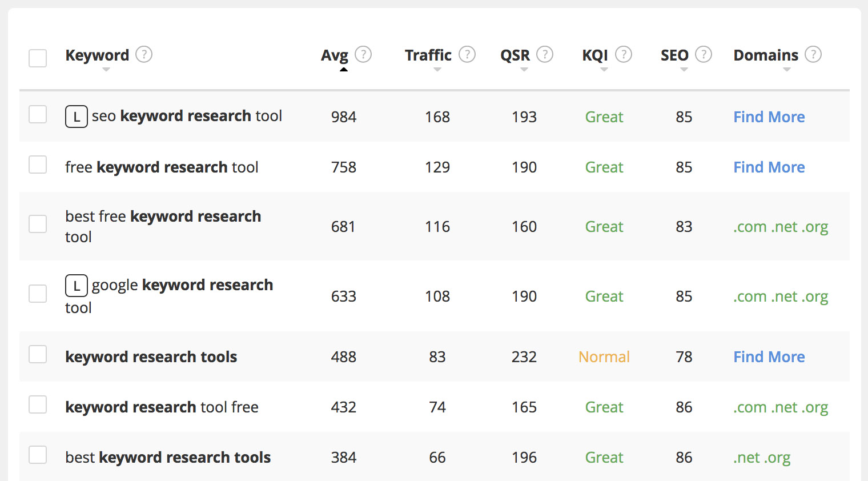This screenshot has width=868, height=481.
Task: Check the seo keyword research tool row
Action: pyautogui.click(x=38, y=114)
